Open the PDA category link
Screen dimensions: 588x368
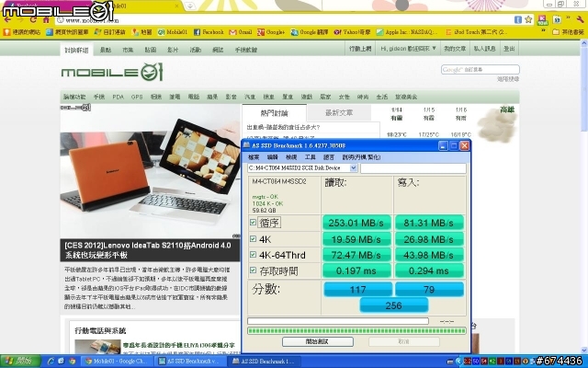(x=119, y=97)
